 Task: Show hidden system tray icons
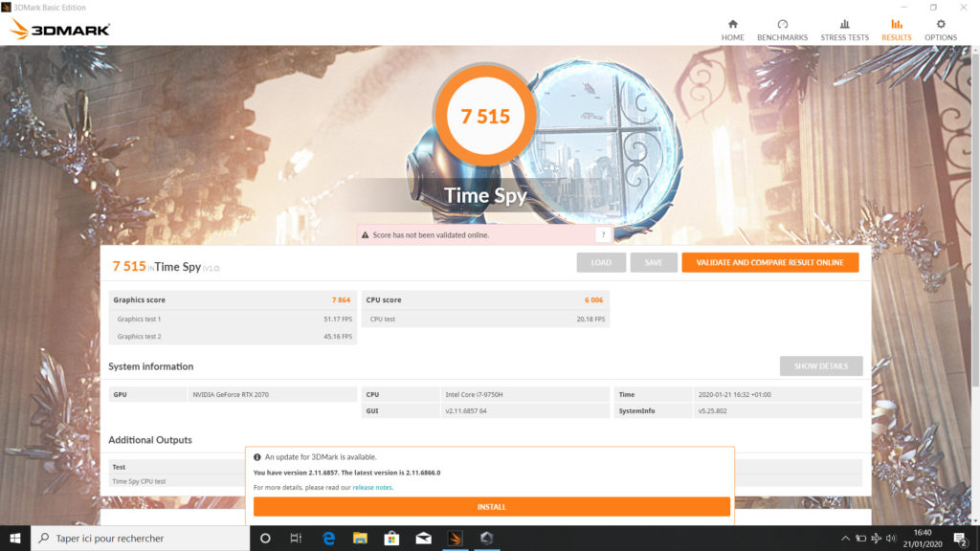coord(845,538)
